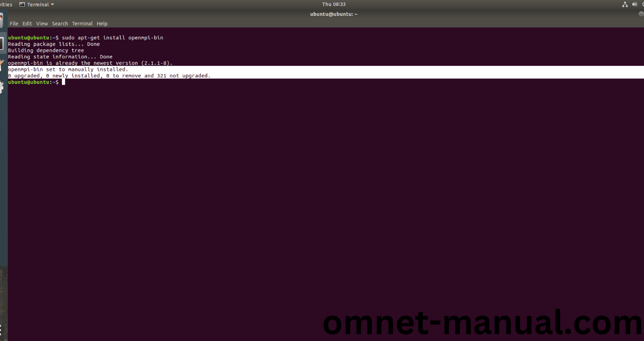Open the Terminal menu in the menu bar
644x341 pixels.
click(x=82, y=24)
